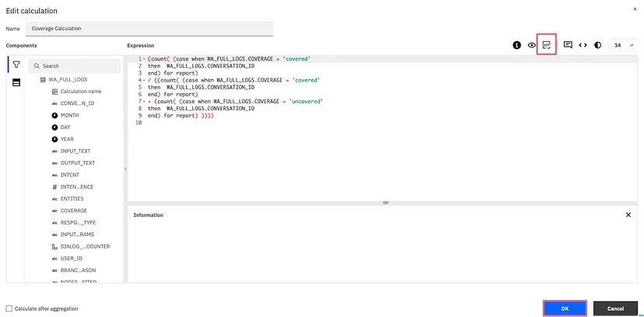Click expression line 2 CONVERSATION_ID text
The width and height of the screenshot is (644, 317).
click(232, 66)
